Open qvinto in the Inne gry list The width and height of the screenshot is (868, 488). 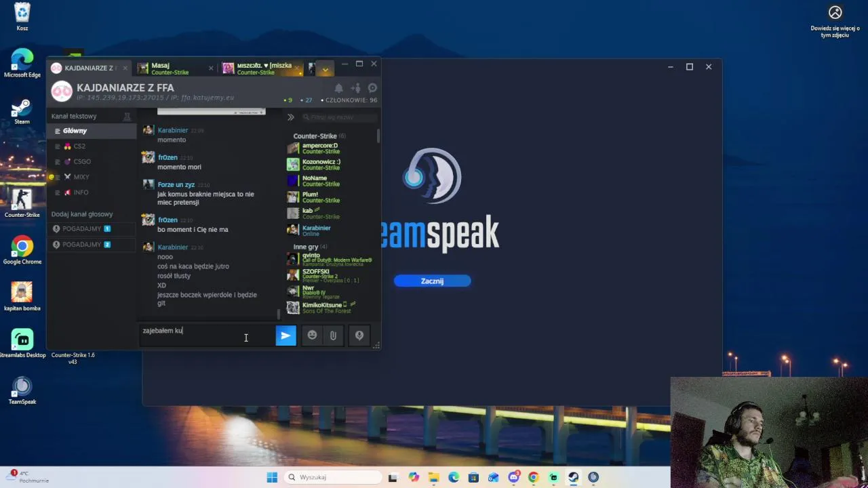[330, 259]
